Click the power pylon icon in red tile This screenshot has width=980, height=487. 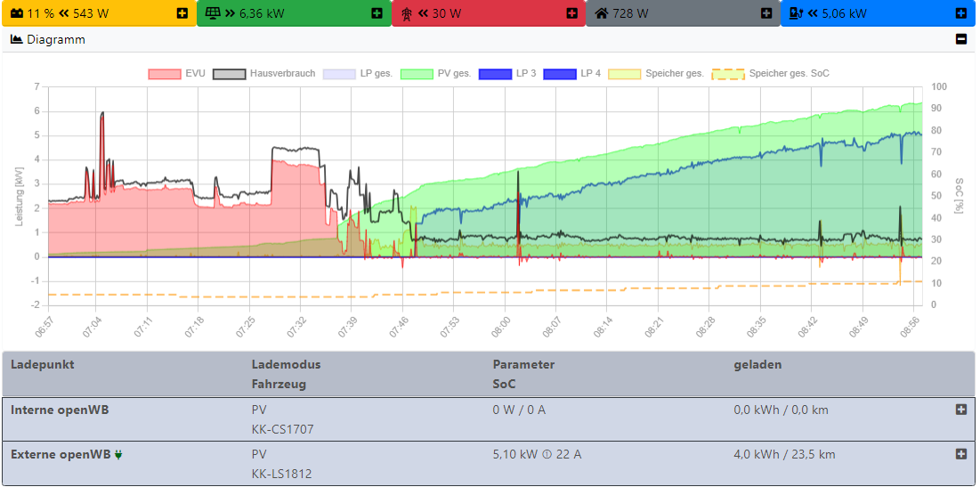click(x=407, y=13)
